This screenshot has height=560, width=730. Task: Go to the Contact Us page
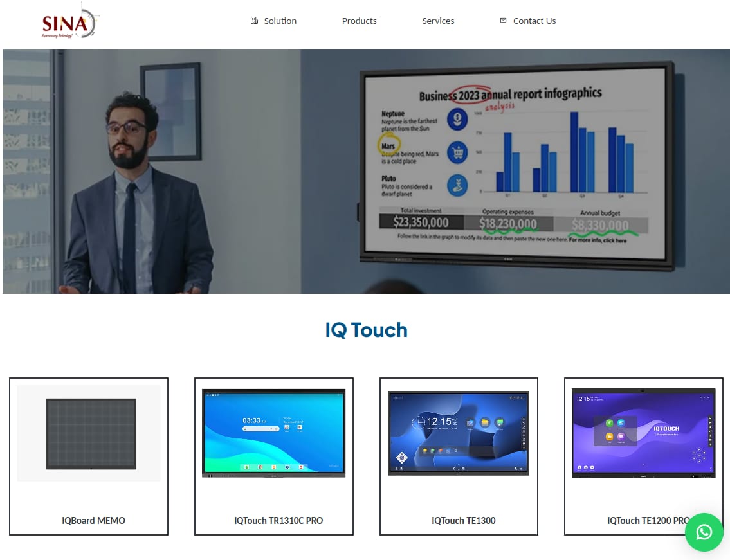(534, 21)
